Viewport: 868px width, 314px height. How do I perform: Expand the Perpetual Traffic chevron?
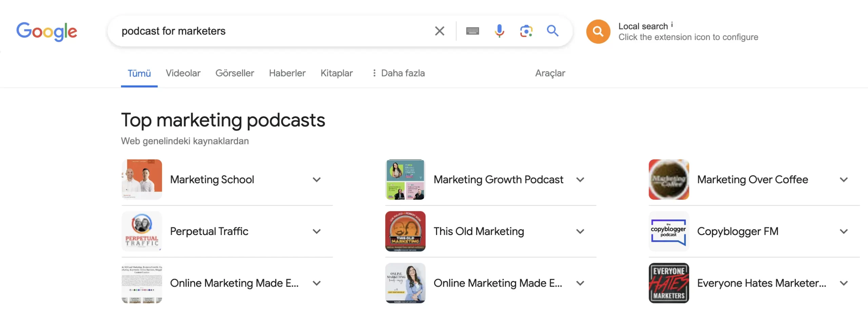pos(317,232)
